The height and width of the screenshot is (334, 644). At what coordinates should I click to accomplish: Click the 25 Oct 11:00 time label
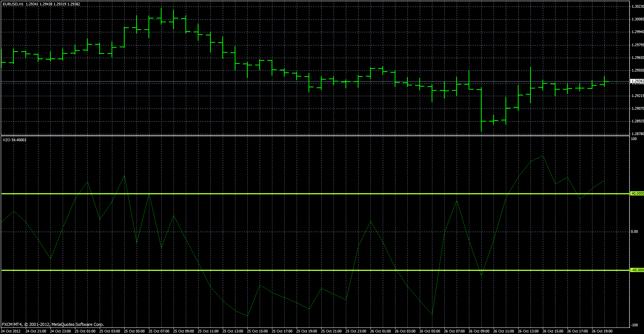pyautogui.click(x=208, y=331)
